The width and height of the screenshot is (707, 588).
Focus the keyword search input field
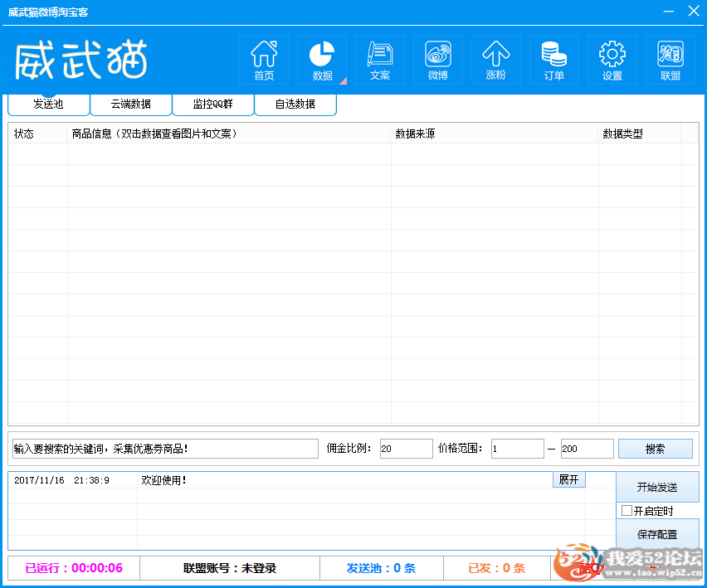tap(165, 449)
